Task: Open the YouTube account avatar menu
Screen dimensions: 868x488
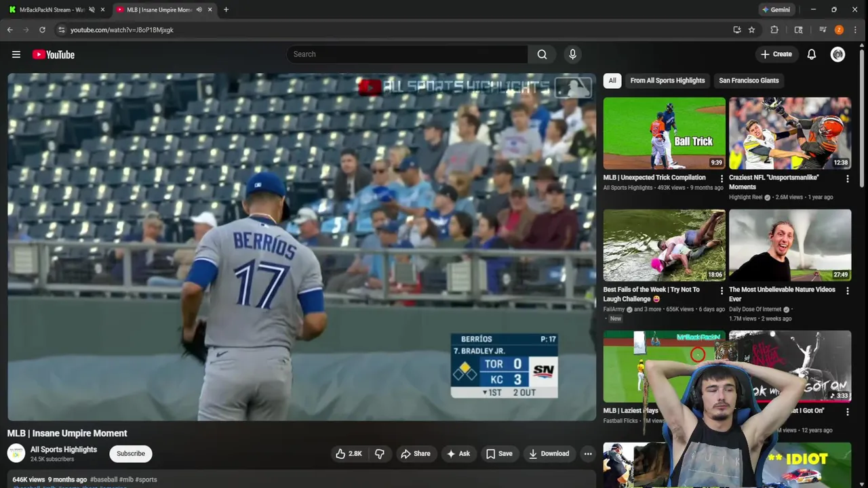Action: [838, 54]
